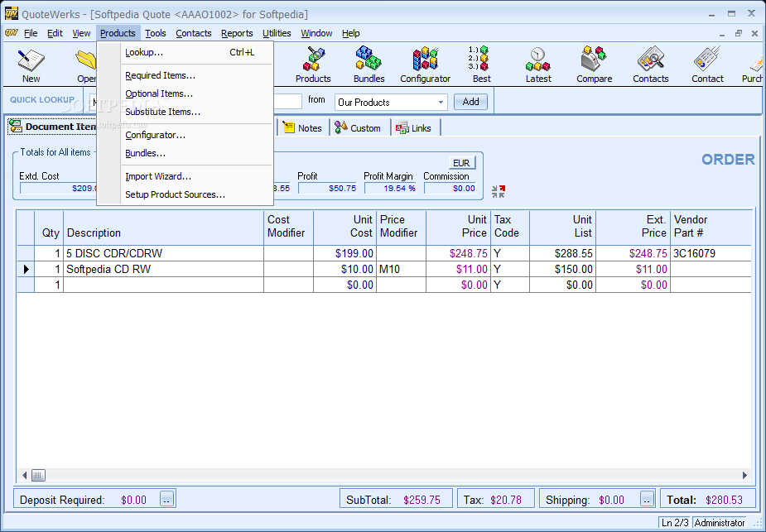Click the $150.00 unit list cell

pyautogui.click(x=562, y=269)
